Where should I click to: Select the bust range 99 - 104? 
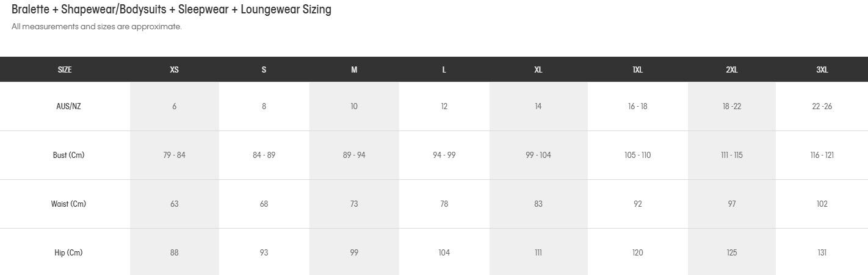(x=538, y=155)
